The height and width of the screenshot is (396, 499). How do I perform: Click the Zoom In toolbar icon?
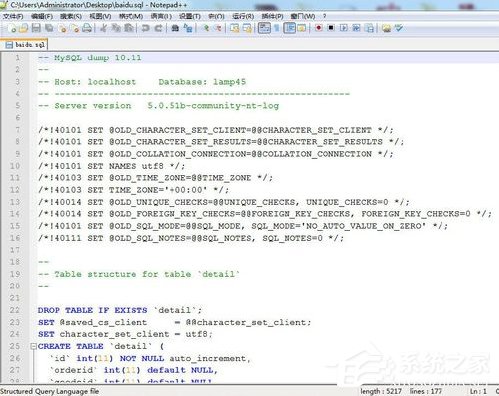(206, 28)
